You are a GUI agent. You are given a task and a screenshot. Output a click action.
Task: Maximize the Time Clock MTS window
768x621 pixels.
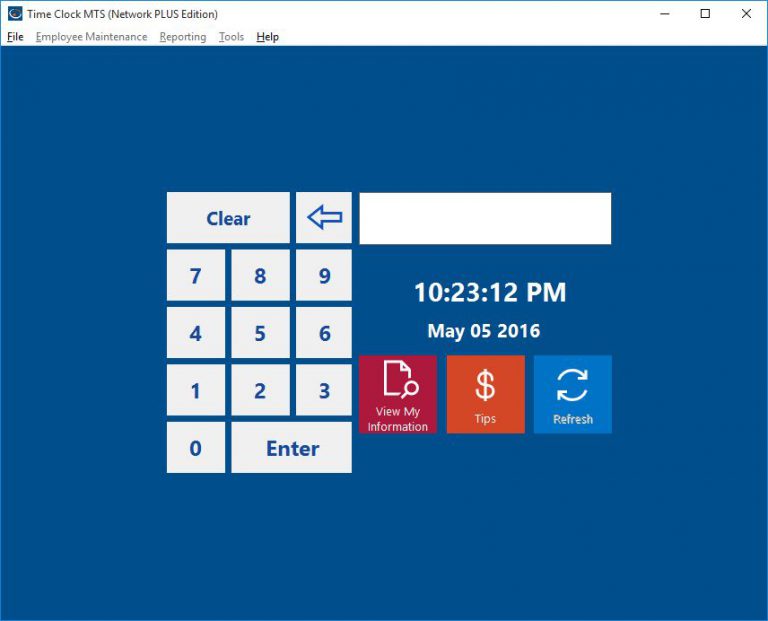(705, 14)
